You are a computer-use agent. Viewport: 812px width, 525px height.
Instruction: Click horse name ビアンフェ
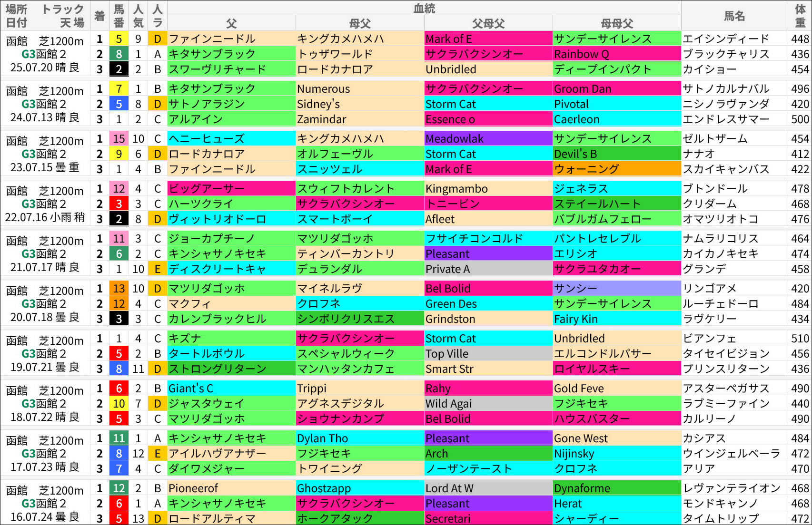709,338
